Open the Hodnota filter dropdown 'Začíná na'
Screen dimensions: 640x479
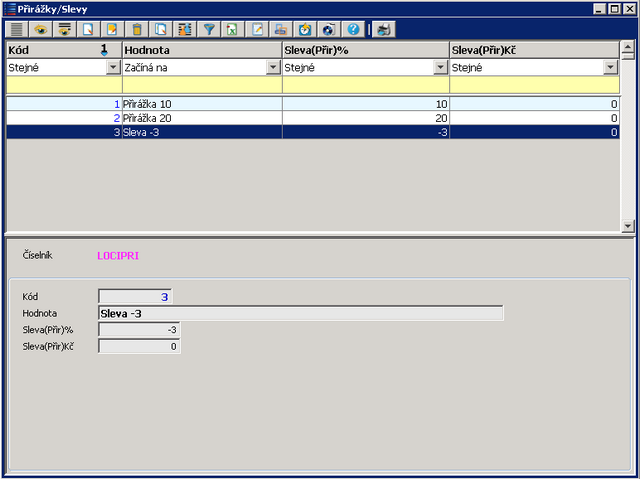[273, 67]
